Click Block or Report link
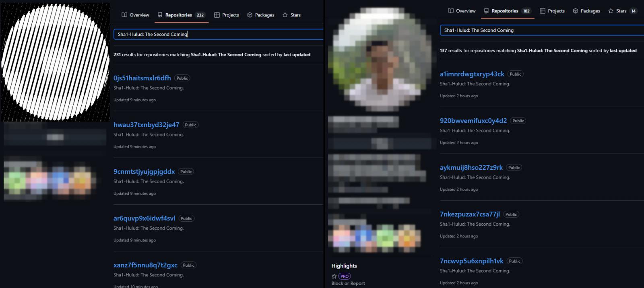Image resolution: width=644 pixels, height=288 pixels. (348, 283)
